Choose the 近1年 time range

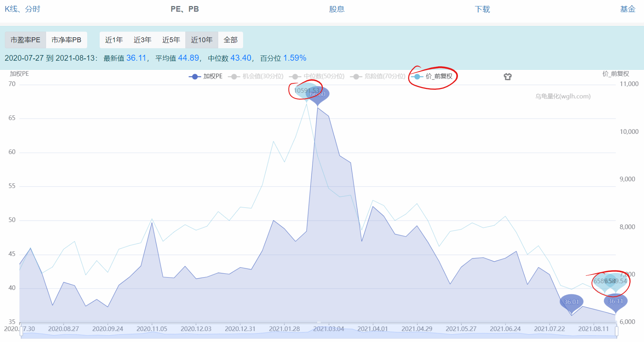pyautogui.click(x=114, y=40)
